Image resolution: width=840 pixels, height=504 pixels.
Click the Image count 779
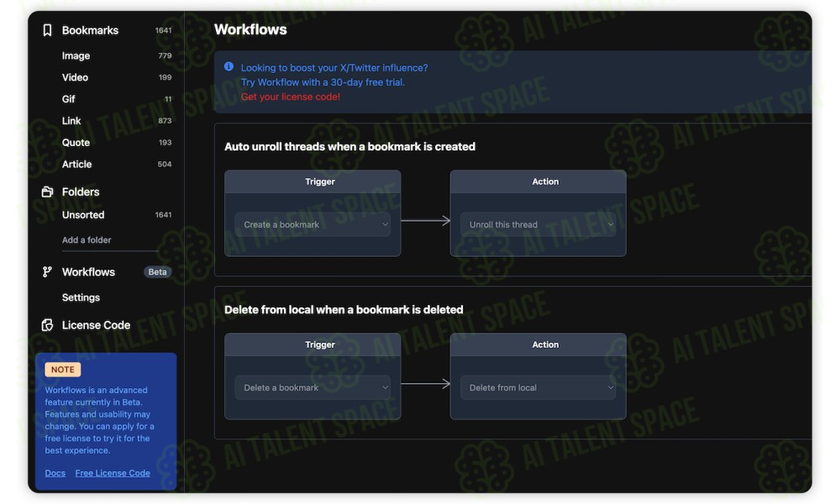tap(165, 55)
